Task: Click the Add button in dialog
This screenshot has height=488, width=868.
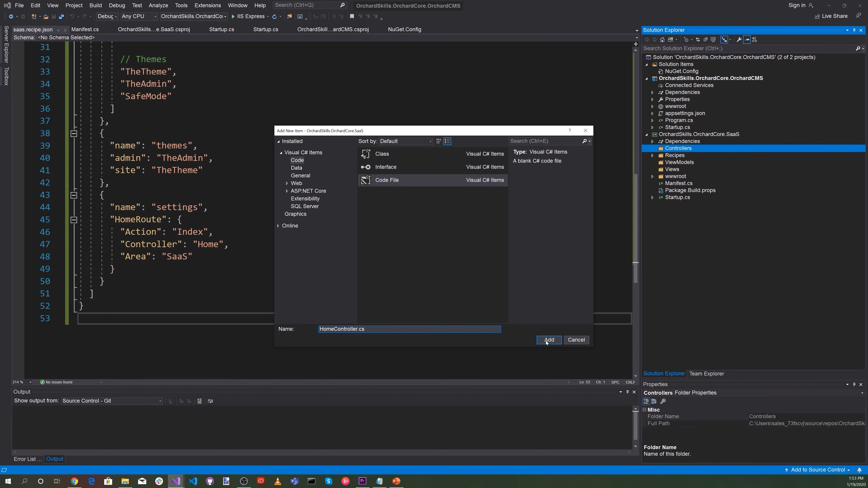Action: pos(549,340)
